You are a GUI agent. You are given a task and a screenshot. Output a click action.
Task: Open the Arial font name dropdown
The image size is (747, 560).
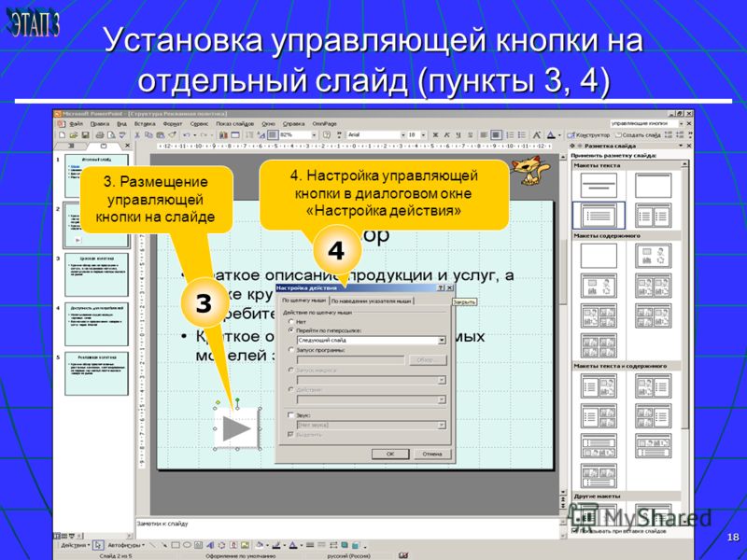pyautogui.click(x=402, y=135)
